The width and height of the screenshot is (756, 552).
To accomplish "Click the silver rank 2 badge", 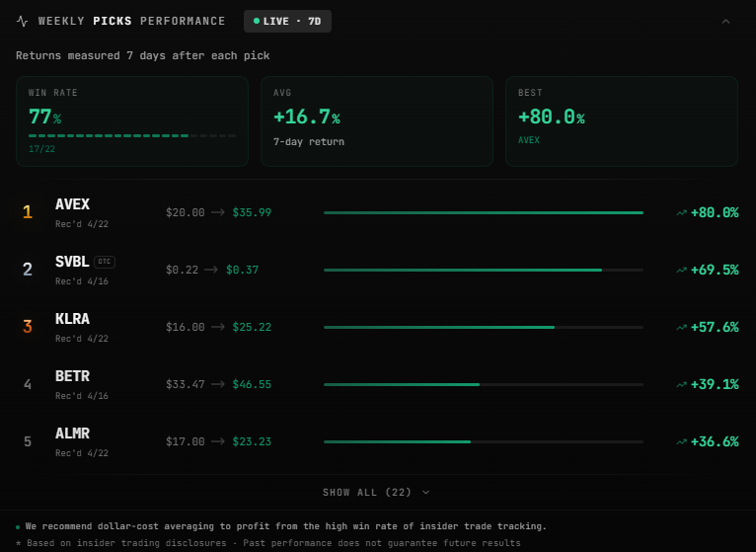I will pos(28,270).
